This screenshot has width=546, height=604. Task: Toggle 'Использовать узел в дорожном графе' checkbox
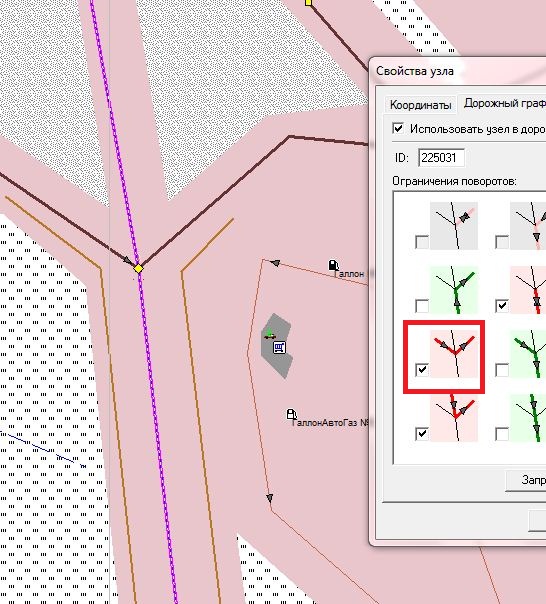pos(398,128)
